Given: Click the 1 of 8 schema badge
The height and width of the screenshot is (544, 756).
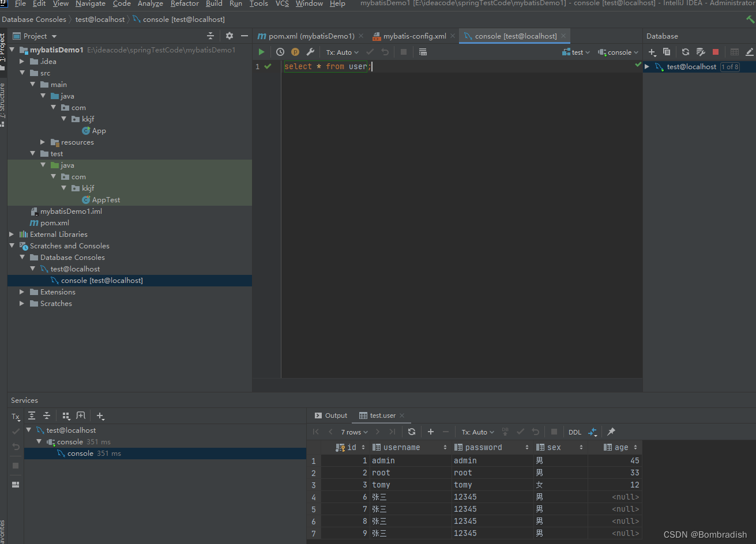Looking at the screenshot, I should point(729,67).
